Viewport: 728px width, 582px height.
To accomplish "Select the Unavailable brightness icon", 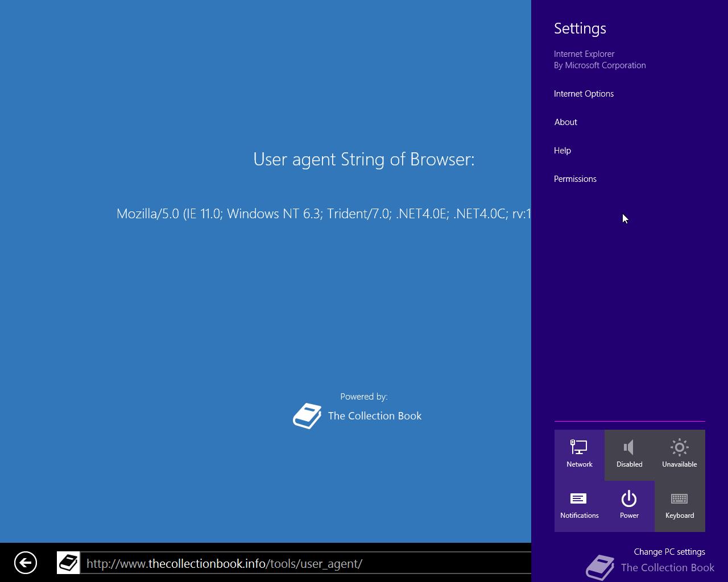I will pyautogui.click(x=680, y=455).
